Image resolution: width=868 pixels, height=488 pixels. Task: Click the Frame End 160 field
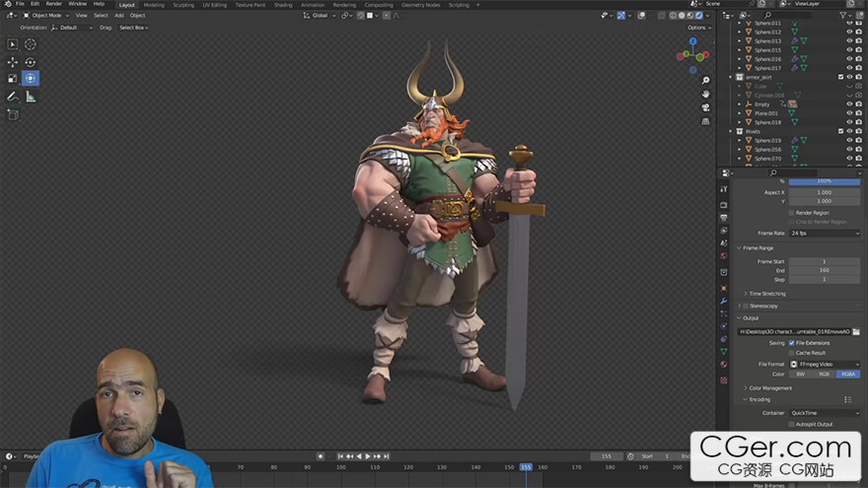coord(825,270)
